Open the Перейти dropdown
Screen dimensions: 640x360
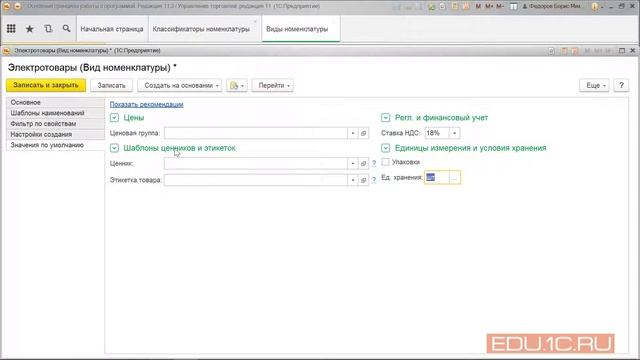tap(272, 85)
